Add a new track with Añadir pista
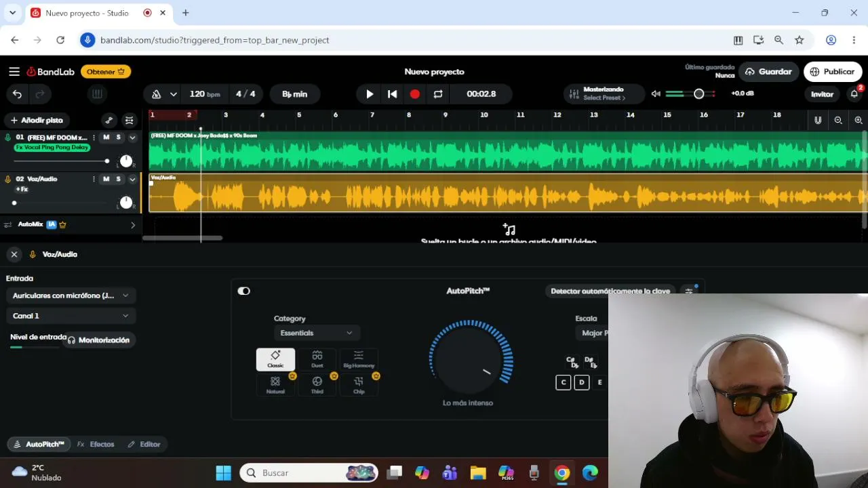The image size is (868, 488). pyautogui.click(x=37, y=120)
